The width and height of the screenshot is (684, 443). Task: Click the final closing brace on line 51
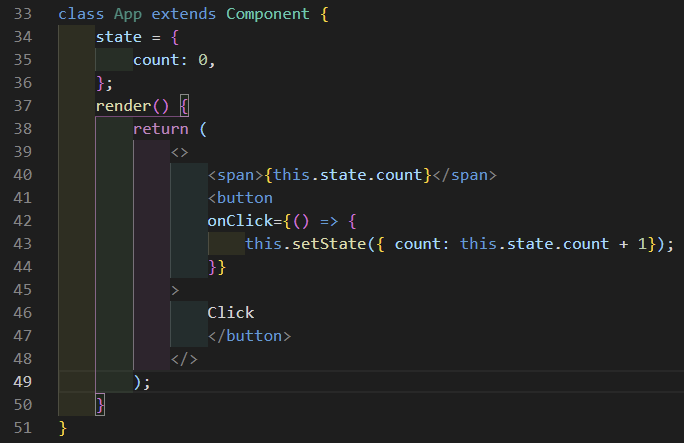tap(63, 428)
